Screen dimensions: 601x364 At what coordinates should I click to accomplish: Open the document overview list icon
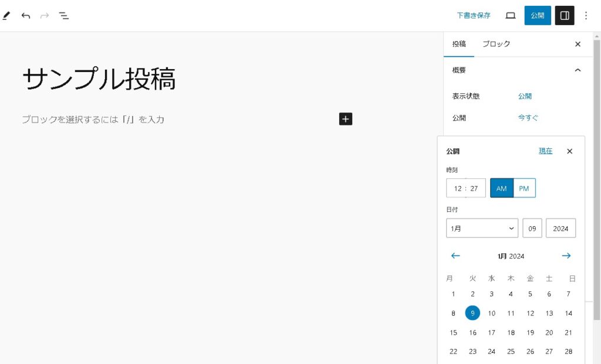64,16
